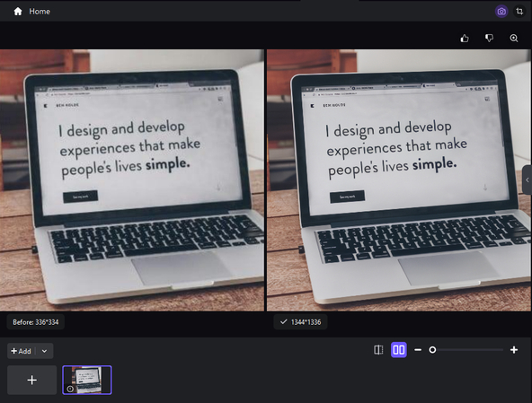Image resolution: width=532 pixels, height=403 pixels.
Task: Click the magnifier zoom-in icon
Action: coord(514,39)
